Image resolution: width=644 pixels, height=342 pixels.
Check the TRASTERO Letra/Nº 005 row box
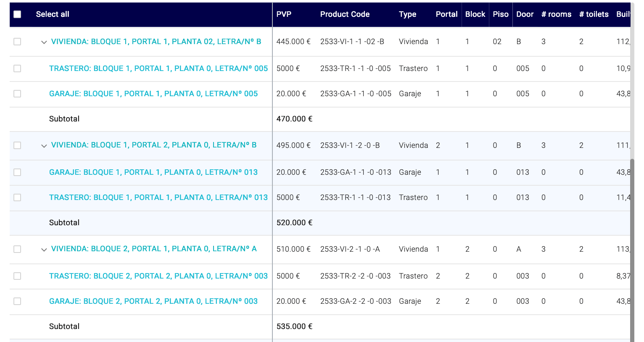(17, 68)
